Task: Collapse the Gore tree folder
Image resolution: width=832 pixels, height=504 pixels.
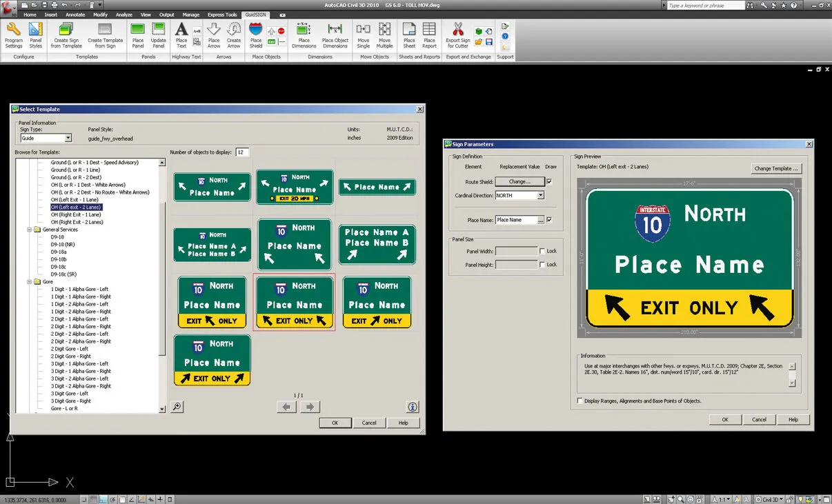Action: [x=29, y=281]
